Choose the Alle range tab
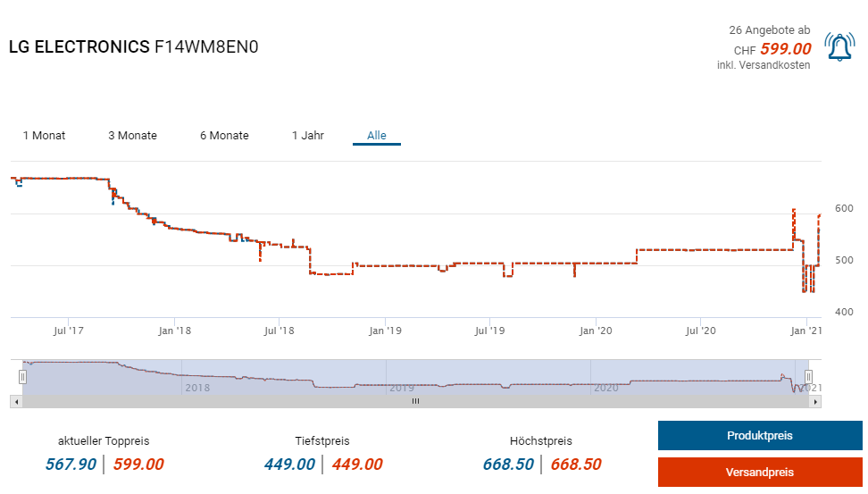 (x=377, y=136)
